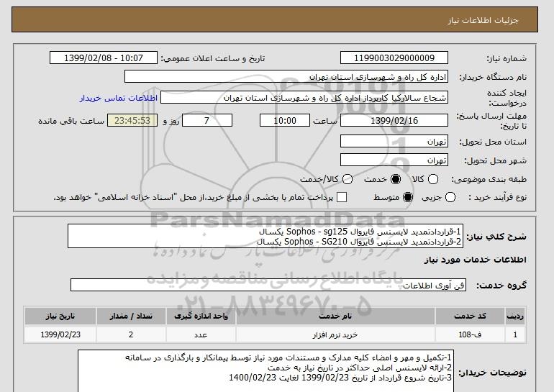Click the کد خدمت column header
Image resolution: width=554 pixels, height=392 pixels.
click(x=470, y=316)
